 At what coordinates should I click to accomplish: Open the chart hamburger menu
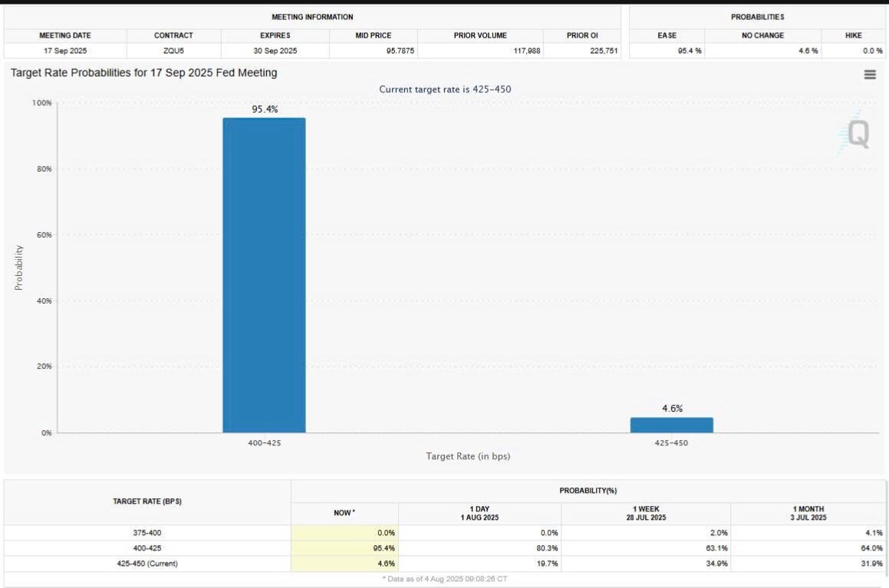tap(870, 74)
